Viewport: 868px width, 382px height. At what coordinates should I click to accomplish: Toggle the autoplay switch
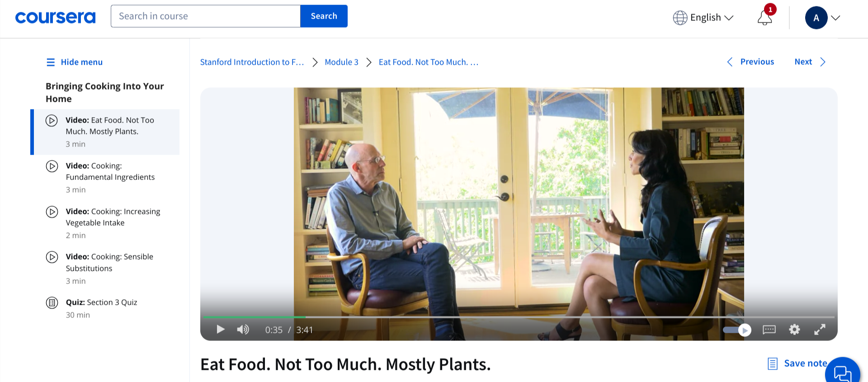[737, 330]
